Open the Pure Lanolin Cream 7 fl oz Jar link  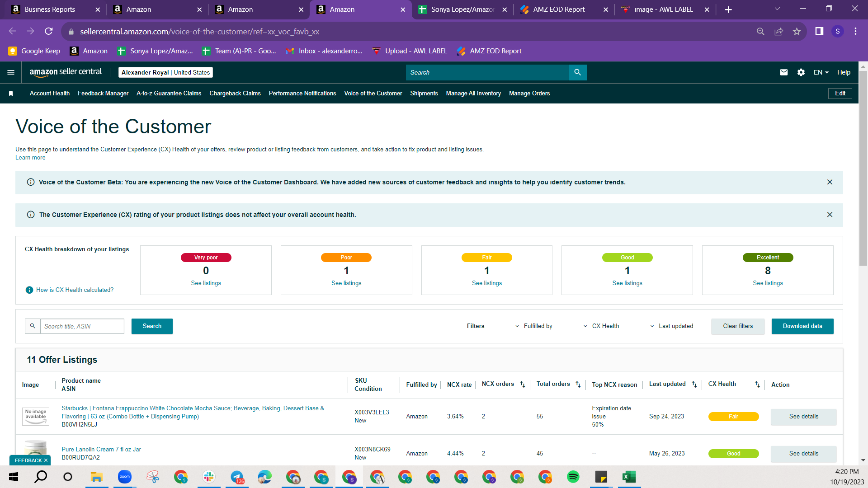click(101, 450)
